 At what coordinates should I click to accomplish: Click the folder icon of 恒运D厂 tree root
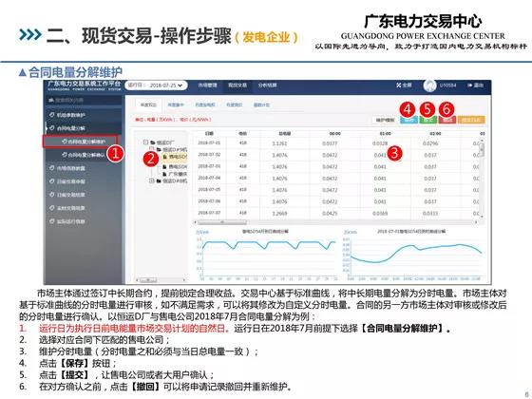pyautogui.click(x=153, y=142)
